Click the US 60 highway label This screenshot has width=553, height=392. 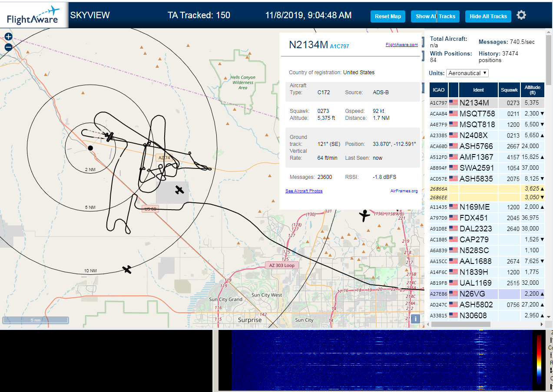click(150, 209)
